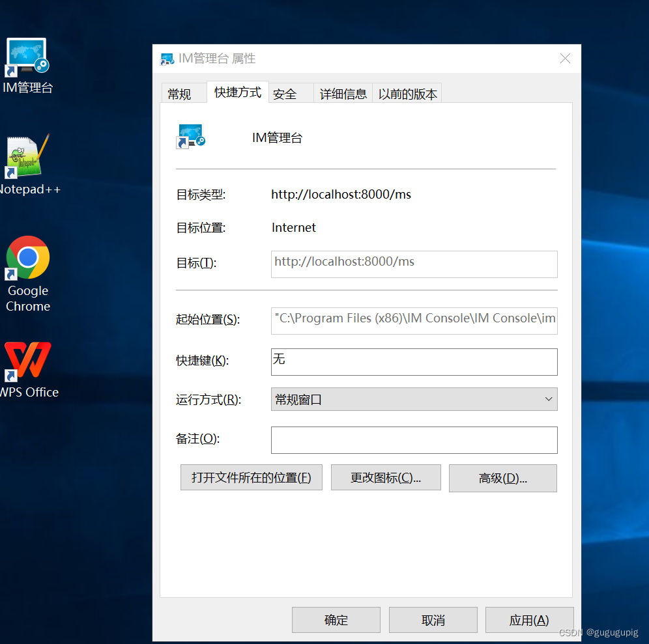This screenshot has height=644, width=649.
Task: Click the empty 备注(O) comment field
Action: click(x=414, y=440)
